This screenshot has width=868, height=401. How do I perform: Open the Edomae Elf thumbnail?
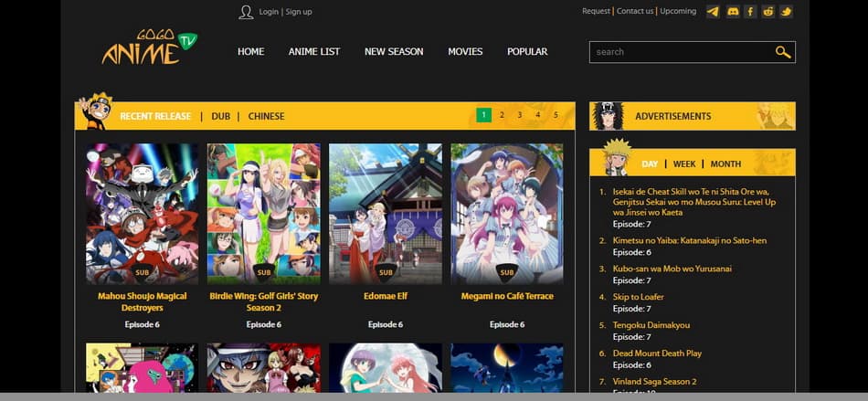click(385, 213)
